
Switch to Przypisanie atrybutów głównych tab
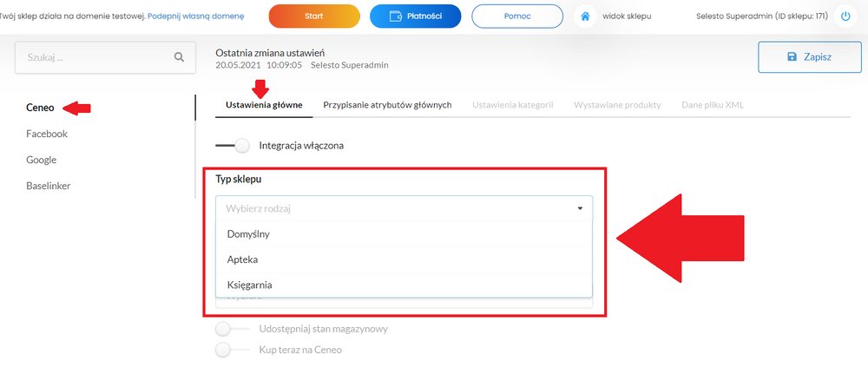pyautogui.click(x=387, y=105)
